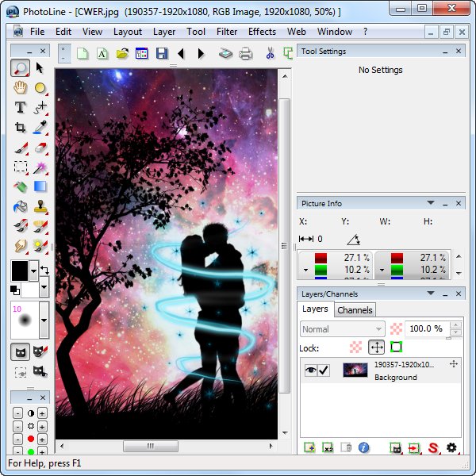Hide the Background layer with eye icon
476x476 pixels.
pos(311,370)
